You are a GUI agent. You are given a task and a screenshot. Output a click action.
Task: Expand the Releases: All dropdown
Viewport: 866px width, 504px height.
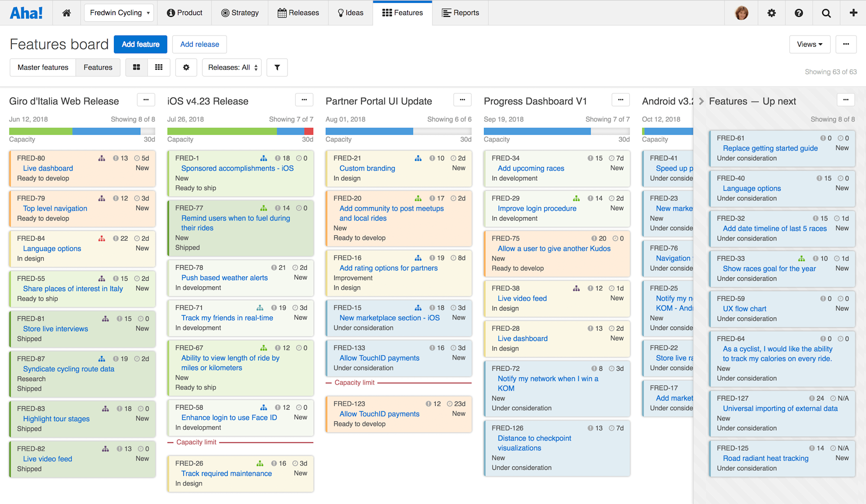point(232,67)
